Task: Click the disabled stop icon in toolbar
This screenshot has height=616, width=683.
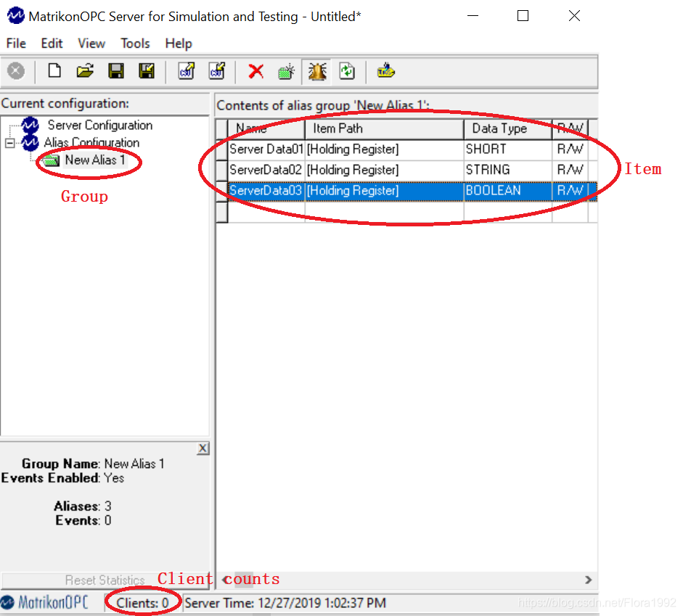Action: click(x=16, y=71)
